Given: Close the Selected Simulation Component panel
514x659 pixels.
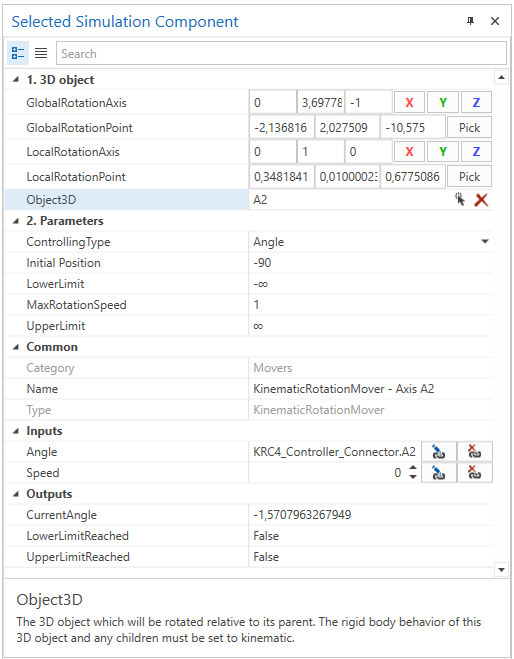Looking at the screenshot, I should (x=495, y=21).
